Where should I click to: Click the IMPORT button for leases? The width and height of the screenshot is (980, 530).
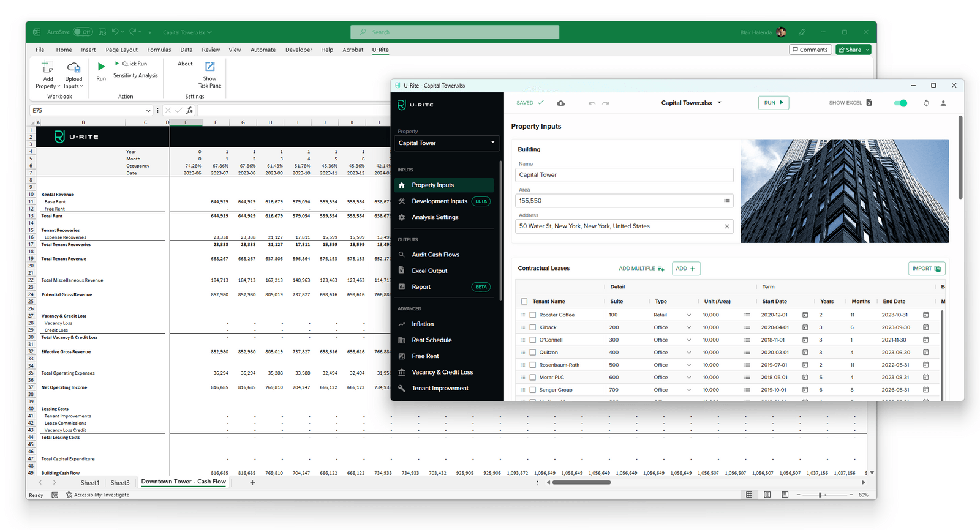click(927, 268)
